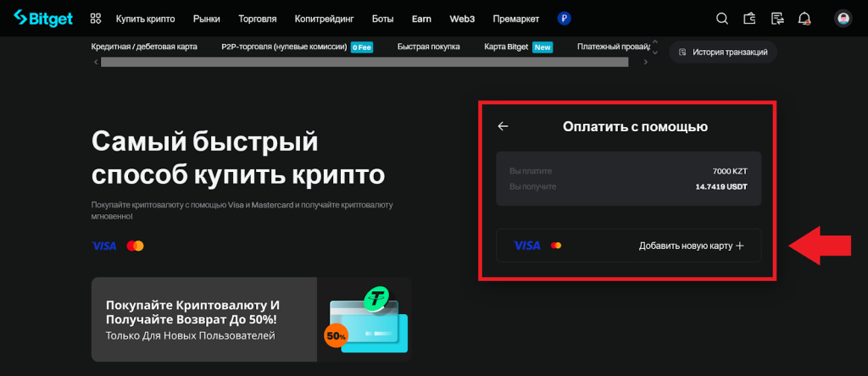Image resolution: width=868 pixels, height=376 pixels.
Task: Go back with the left arrow
Action: click(503, 126)
